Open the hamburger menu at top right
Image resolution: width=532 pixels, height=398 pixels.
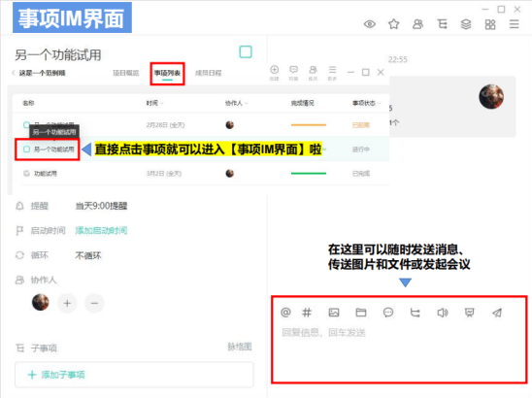(514, 24)
